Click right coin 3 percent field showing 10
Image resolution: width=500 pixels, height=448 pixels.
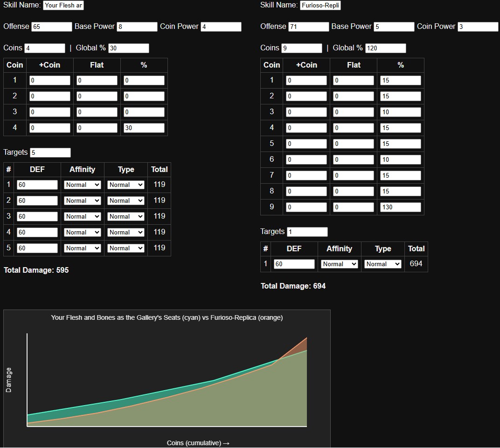(x=401, y=112)
